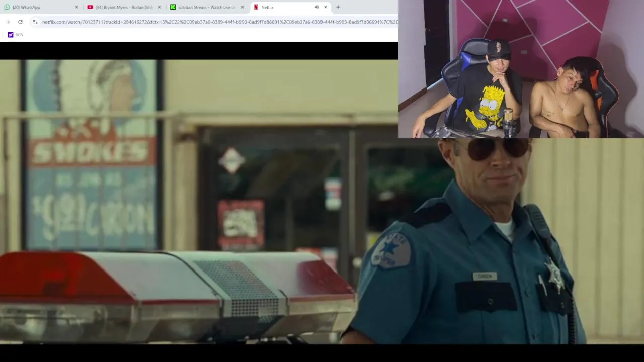Click the webcam overlay feed
The height and width of the screenshot is (362, 644).
(521, 69)
